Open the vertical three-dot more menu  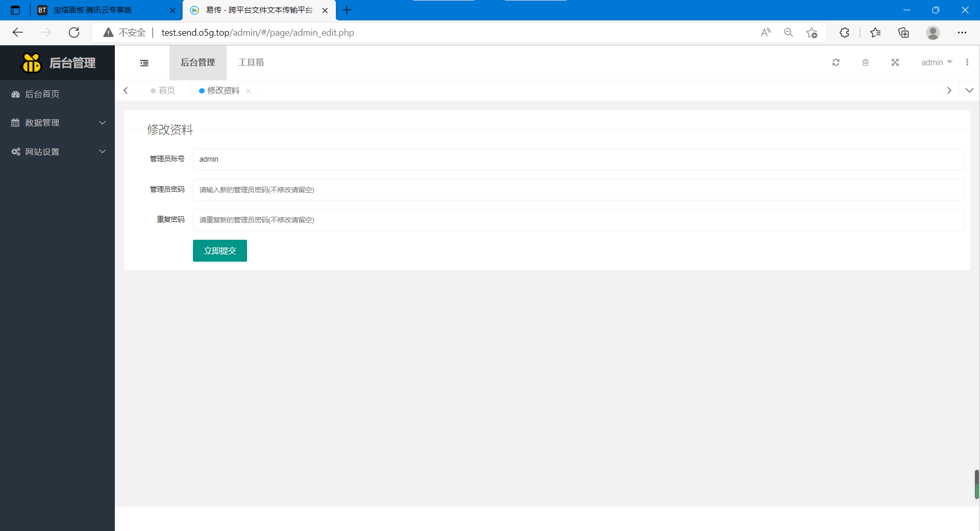(x=967, y=62)
